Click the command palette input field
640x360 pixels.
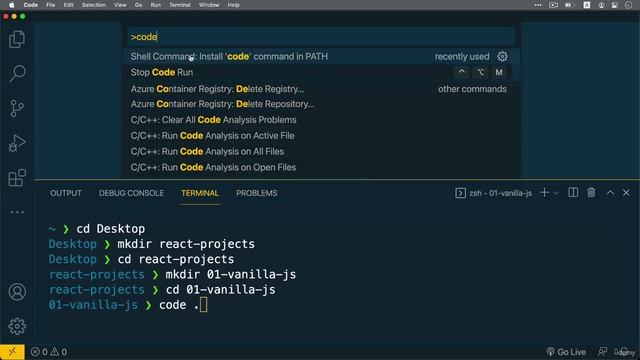click(321, 37)
